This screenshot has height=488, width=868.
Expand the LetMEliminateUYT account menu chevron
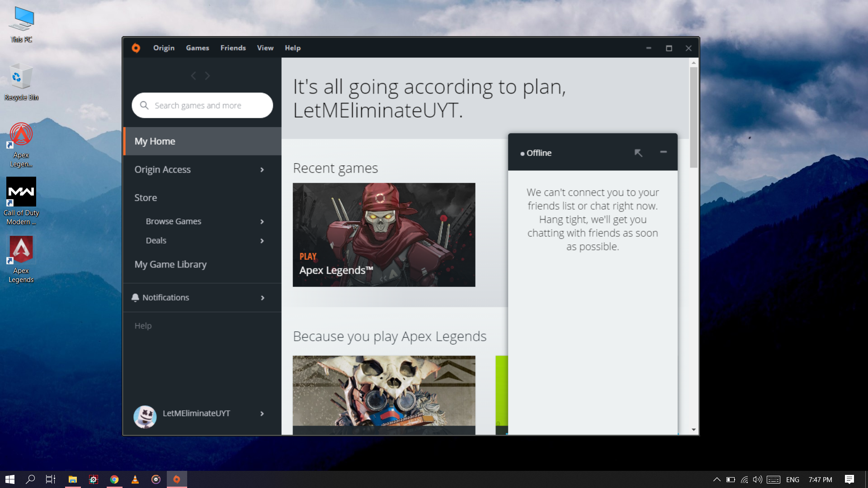pos(262,413)
